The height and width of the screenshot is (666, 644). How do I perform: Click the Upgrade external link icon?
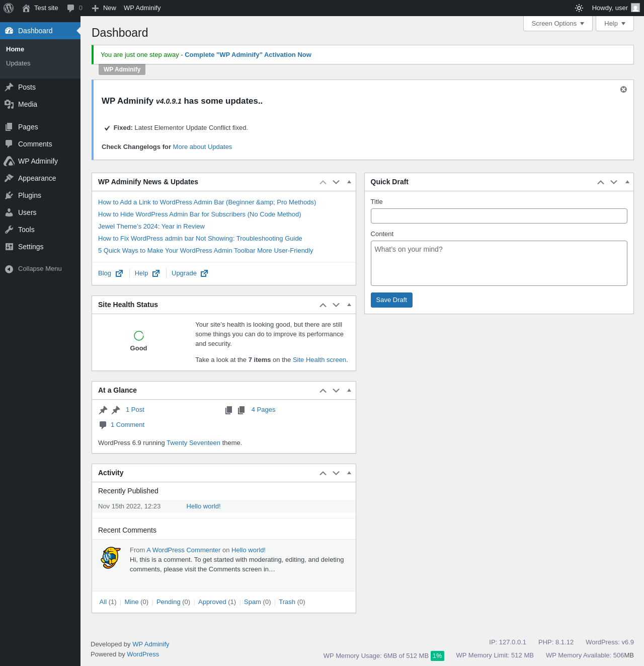[204, 273]
